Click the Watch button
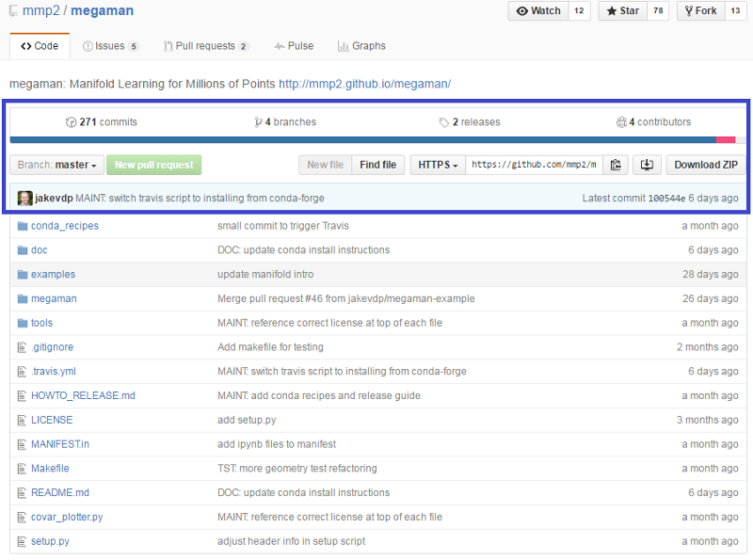 coord(538,10)
